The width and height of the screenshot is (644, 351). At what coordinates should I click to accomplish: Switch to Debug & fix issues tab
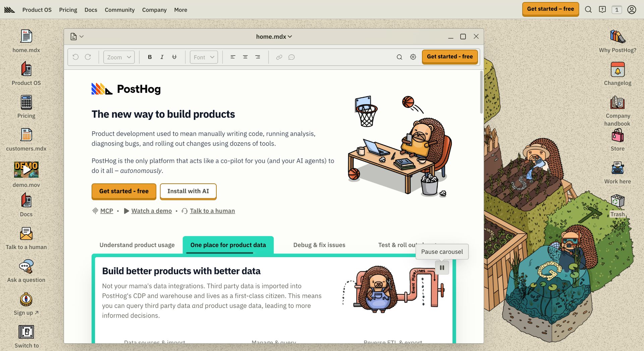click(319, 245)
